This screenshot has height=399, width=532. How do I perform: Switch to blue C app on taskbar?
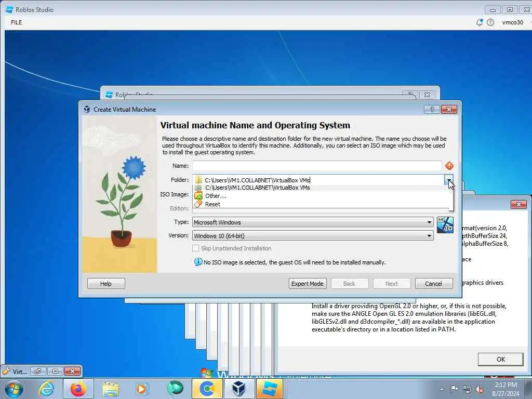(207, 389)
